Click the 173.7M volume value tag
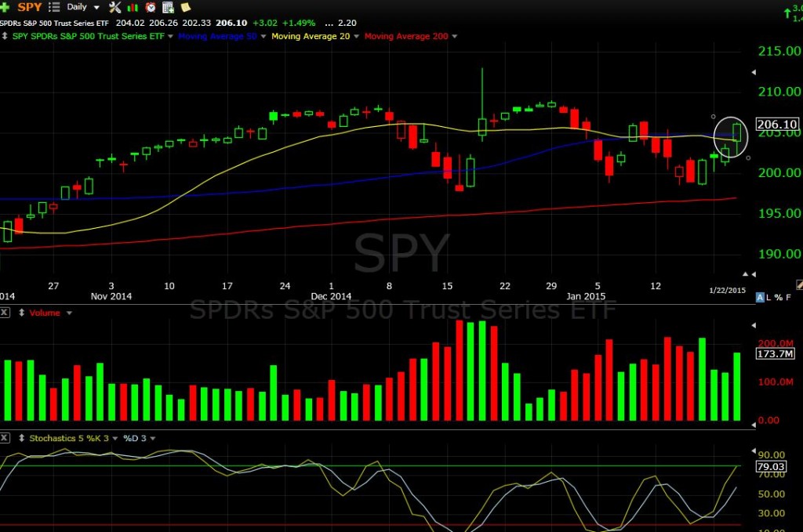The height and width of the screenshot is (532, 803). click(776, 353)
